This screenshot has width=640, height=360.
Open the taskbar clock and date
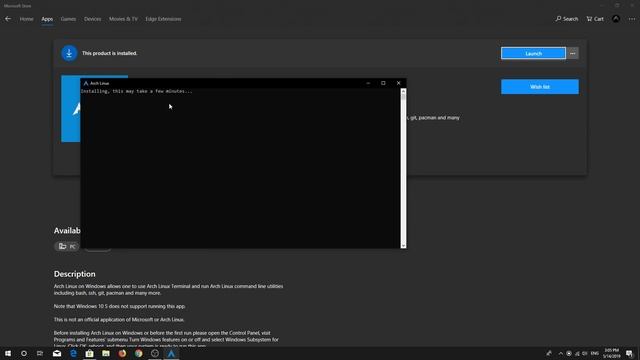coord(611,353)
